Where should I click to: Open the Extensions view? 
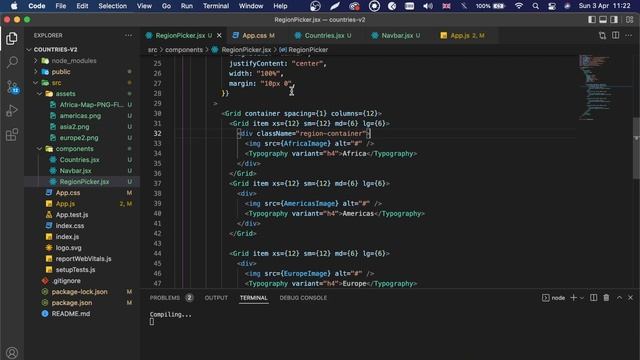12,134
